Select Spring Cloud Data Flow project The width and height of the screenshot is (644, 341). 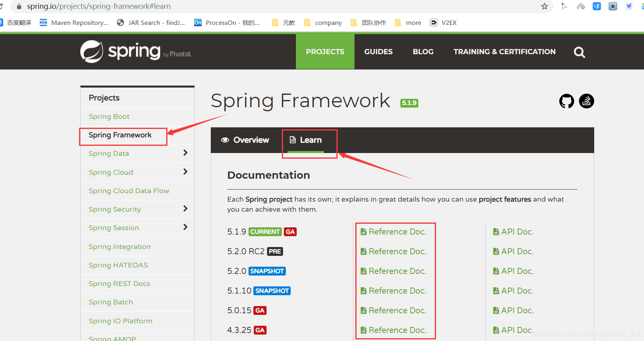click(x=129, y=191)
